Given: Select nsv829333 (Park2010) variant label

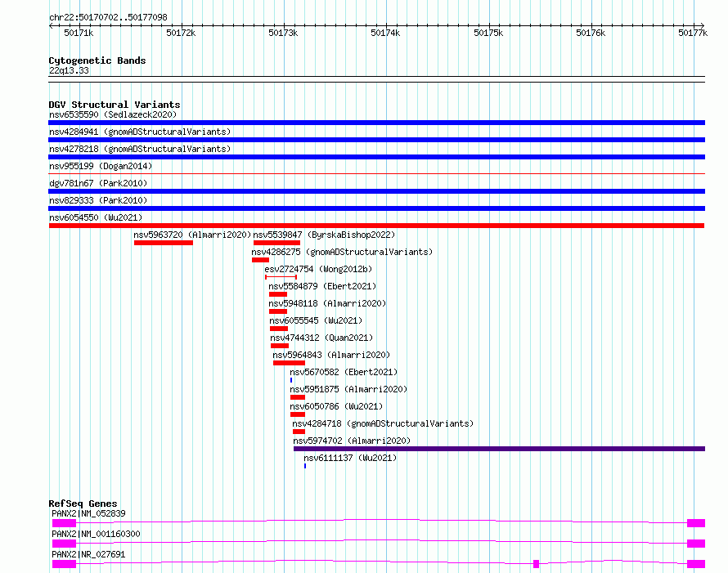Looking at the screenshot, I should click(x=98, y=200).
